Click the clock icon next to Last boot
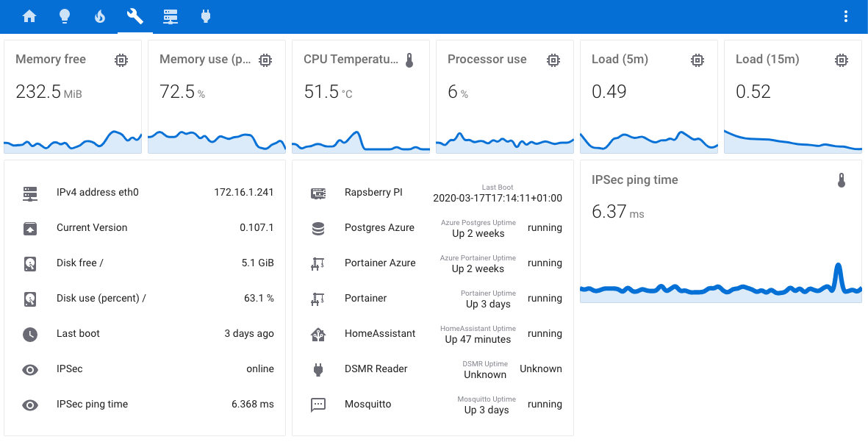 pyautogui.click(x=30, y=333)
